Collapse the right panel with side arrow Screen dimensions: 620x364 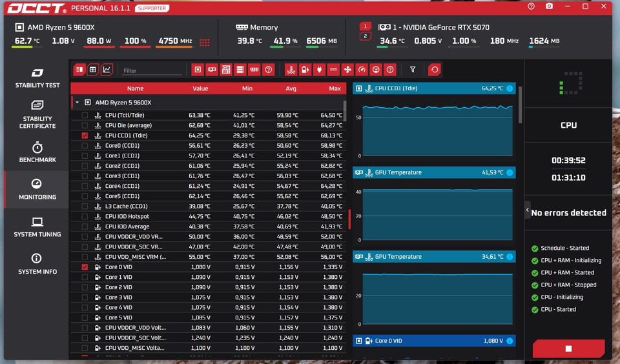pyautogui.click(x=528, y=210)
